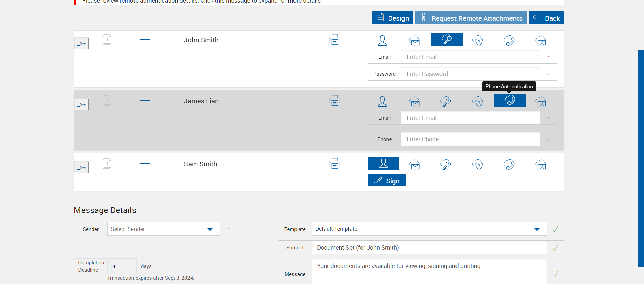Click John Smith's print icon

tap(334, 40)
